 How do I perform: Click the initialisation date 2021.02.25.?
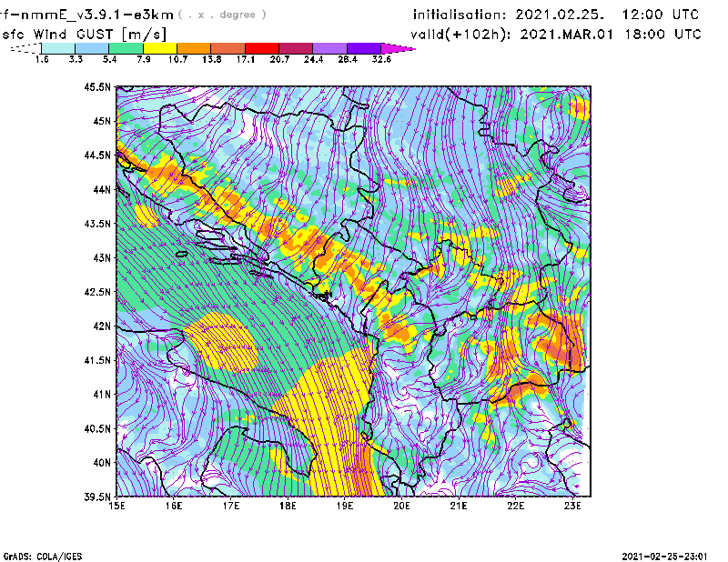(560, 15)
